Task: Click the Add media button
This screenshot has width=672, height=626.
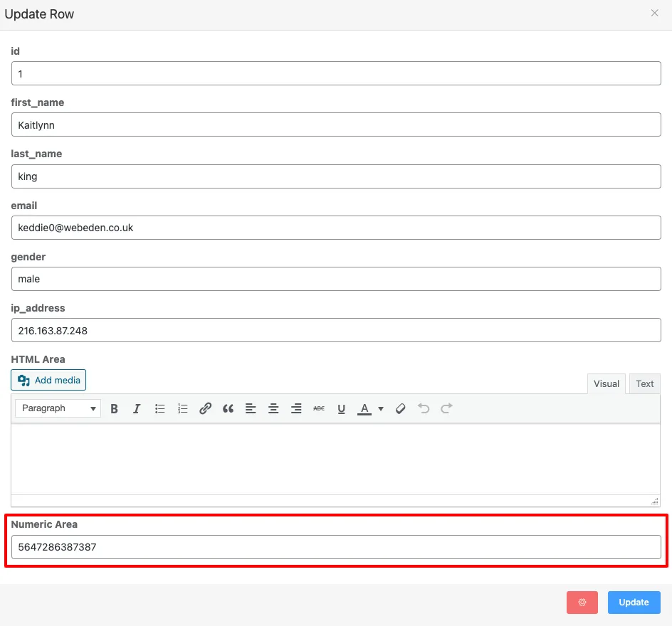Action: click(48, 380)
